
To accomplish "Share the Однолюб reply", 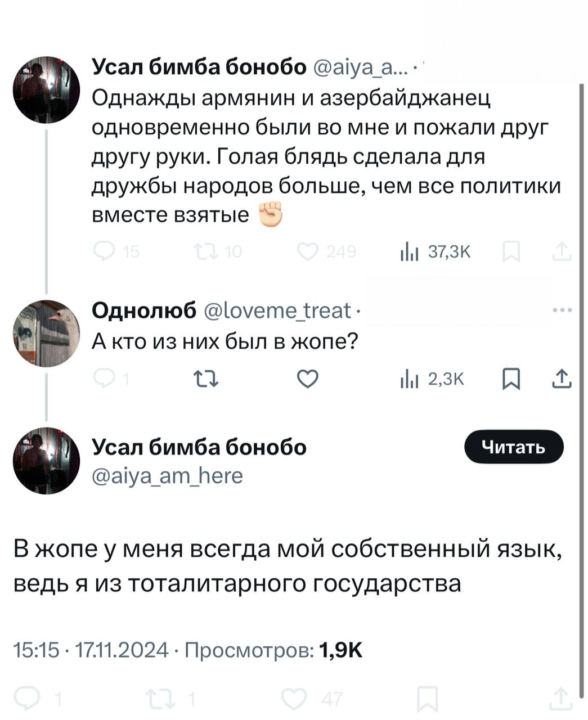I will 562,380.
